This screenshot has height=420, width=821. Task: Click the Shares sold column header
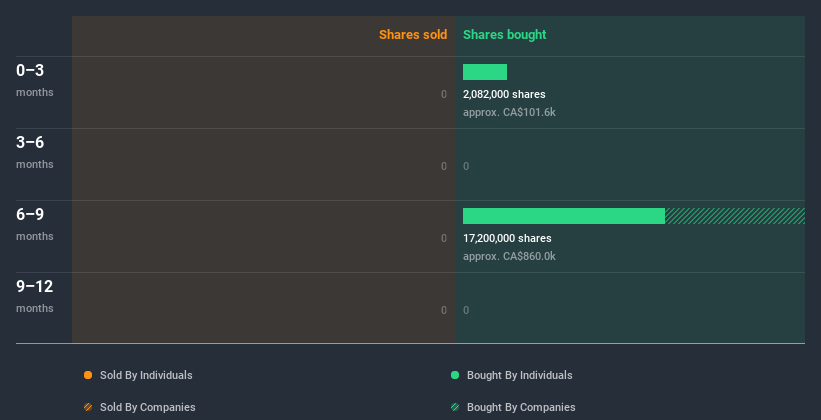[413, 35]
